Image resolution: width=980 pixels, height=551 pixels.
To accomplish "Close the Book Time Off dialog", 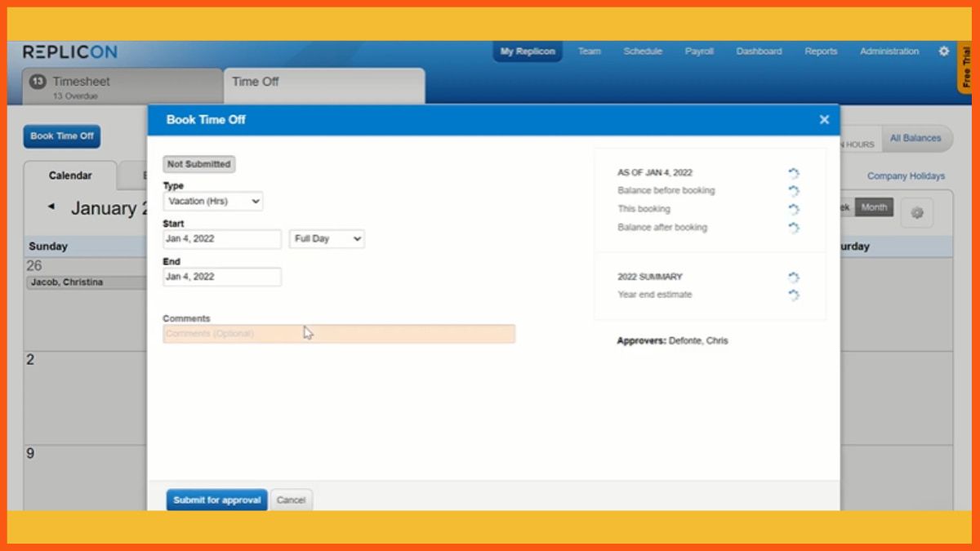I will [x=824, y=120].
